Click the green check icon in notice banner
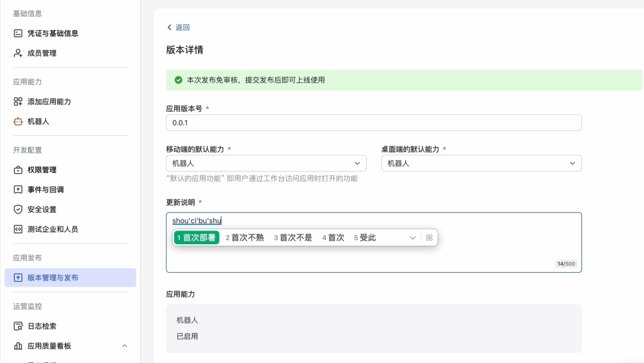The width and height of the screenshot is (644, 363). 178,80
